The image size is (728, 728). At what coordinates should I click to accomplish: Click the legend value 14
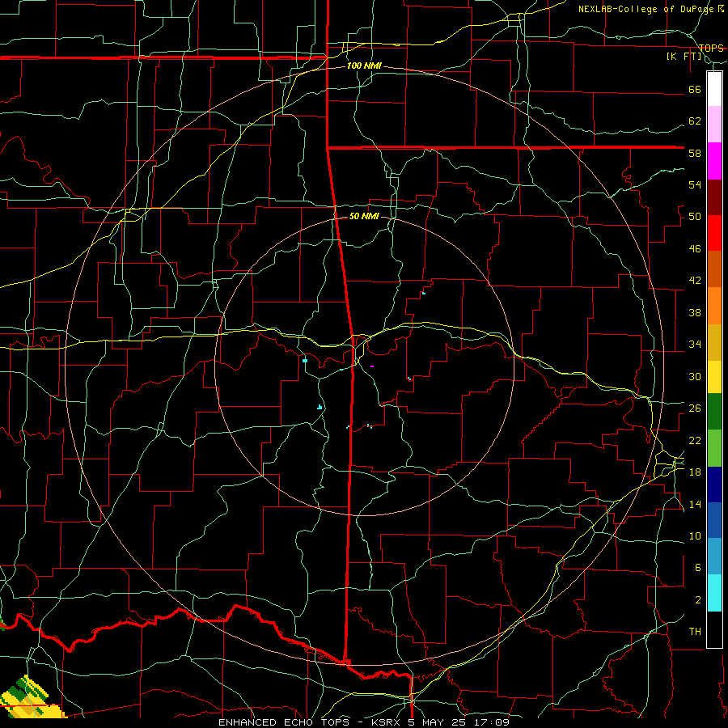point(695,504)
